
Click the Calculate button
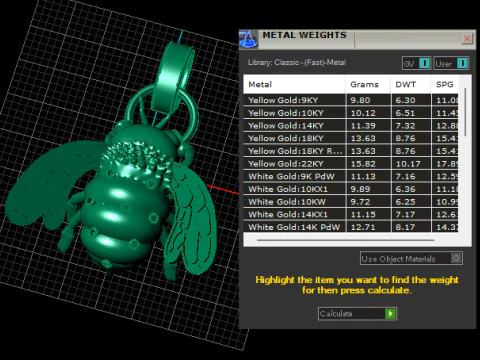pyautogui.click(x=357, y=314)
